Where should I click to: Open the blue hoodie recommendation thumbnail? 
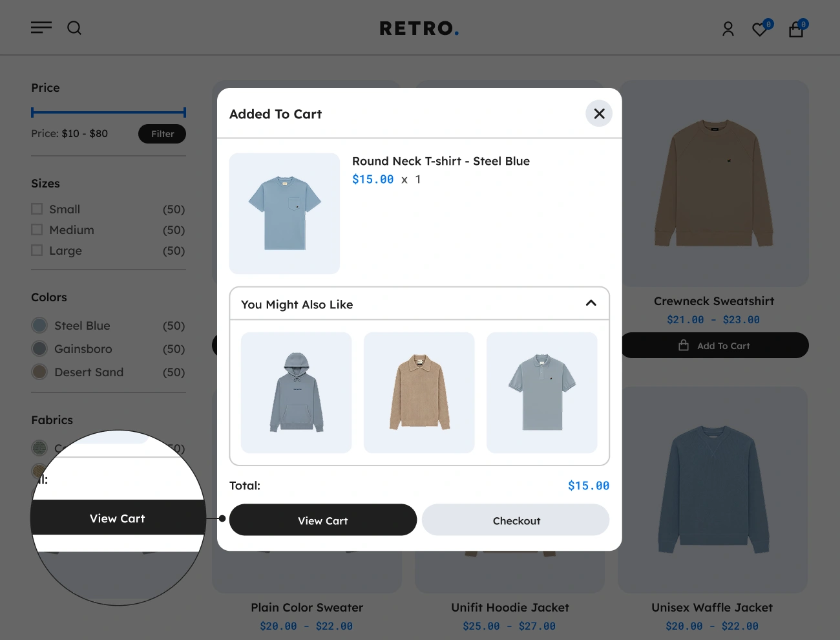pos(297,392)
